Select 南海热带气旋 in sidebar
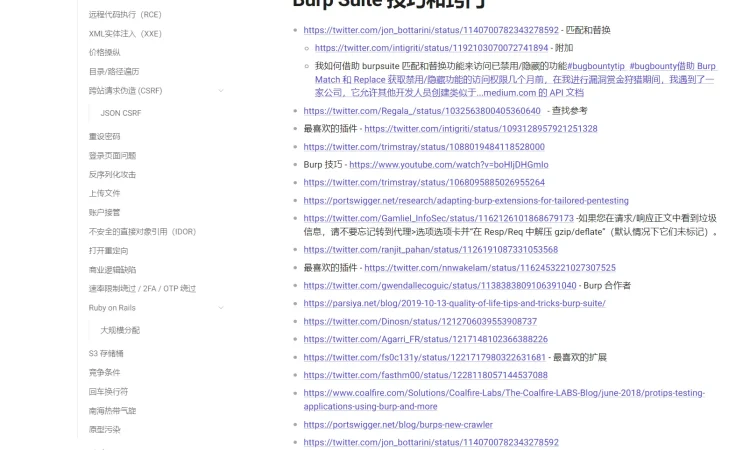Viewport: 750px width, 450px height. [x=112, y=411]
